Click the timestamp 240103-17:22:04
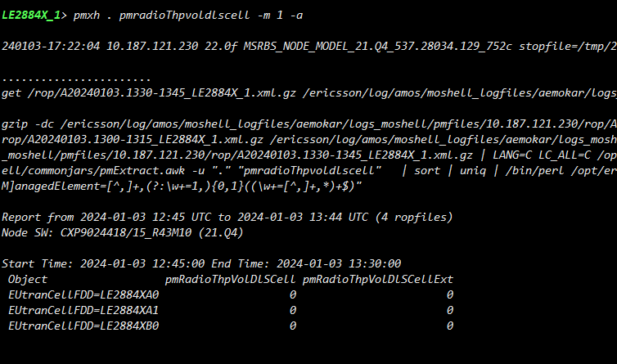This screenshot has height=364, width=617. pyautogui.click(x=51, y=47)
